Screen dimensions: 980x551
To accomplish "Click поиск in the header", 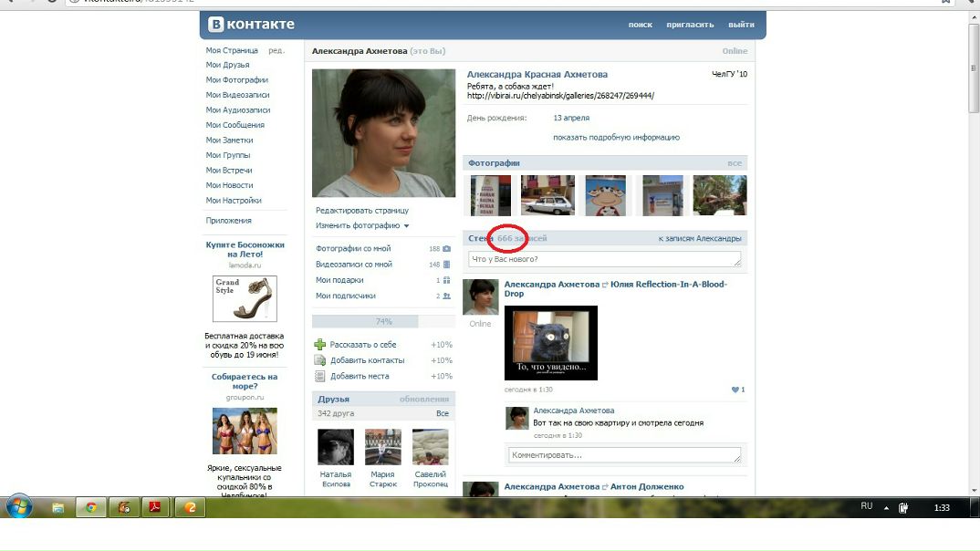I will pos(640,25).
